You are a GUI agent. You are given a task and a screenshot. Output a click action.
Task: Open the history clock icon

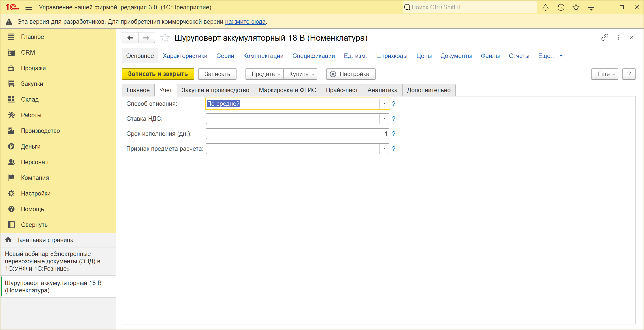click(x=561, y=7)
